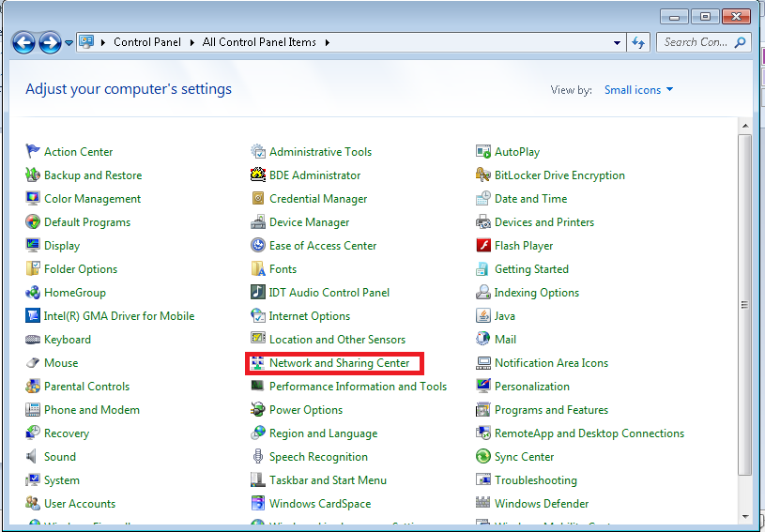
Task: Click the Search Control Panel field
Action: click(x=703, y=42)
